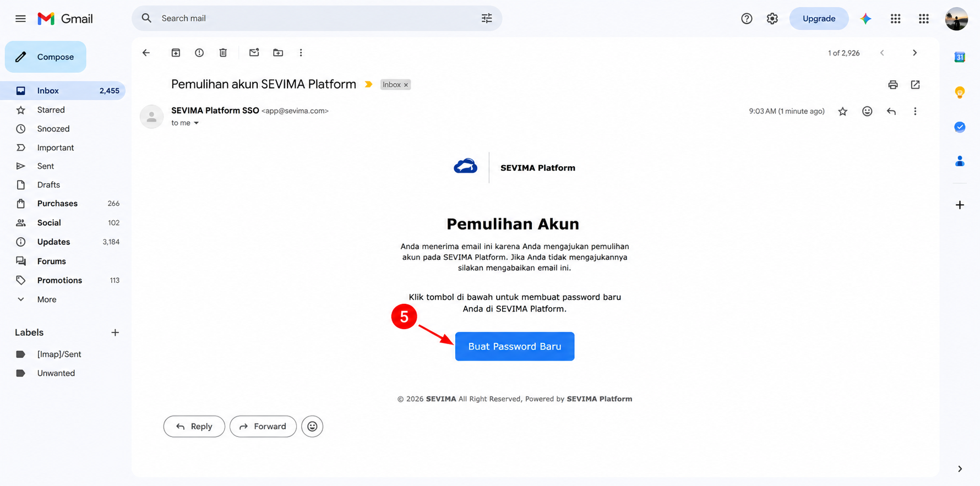The image size is (980, 486).
Task: Focus the Search mail field
Action: pyautogui.click(x=317, y=18)
